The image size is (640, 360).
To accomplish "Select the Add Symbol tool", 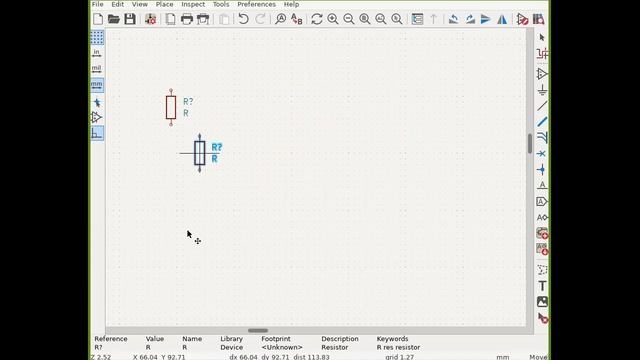I will [x=542, y=74].
